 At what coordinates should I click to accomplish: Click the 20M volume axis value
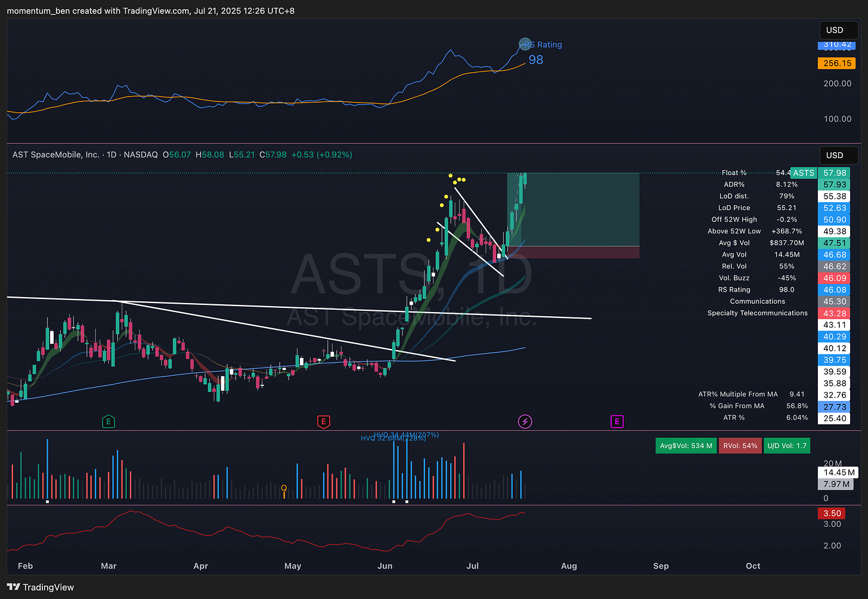coord(832,463)
